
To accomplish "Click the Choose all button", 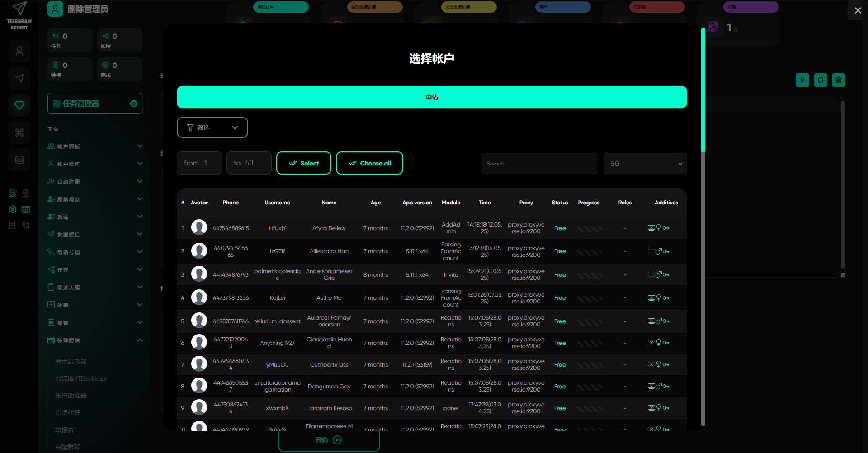I will click(369, 163).
